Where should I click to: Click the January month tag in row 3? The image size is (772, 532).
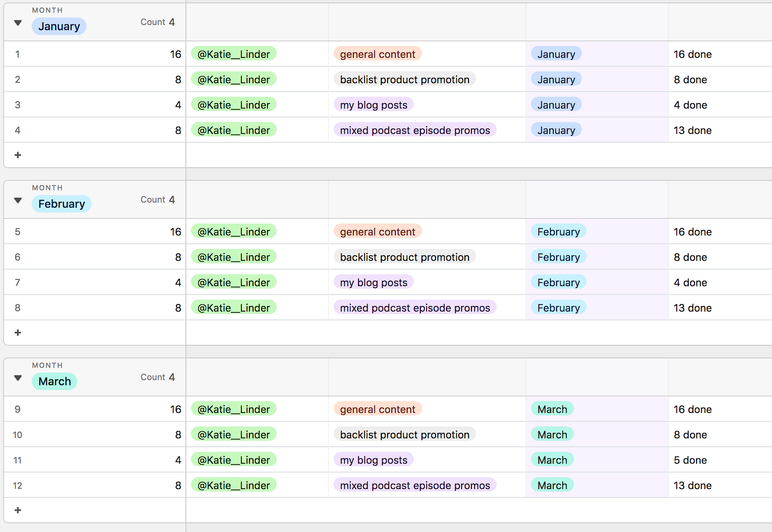(556, 105)
